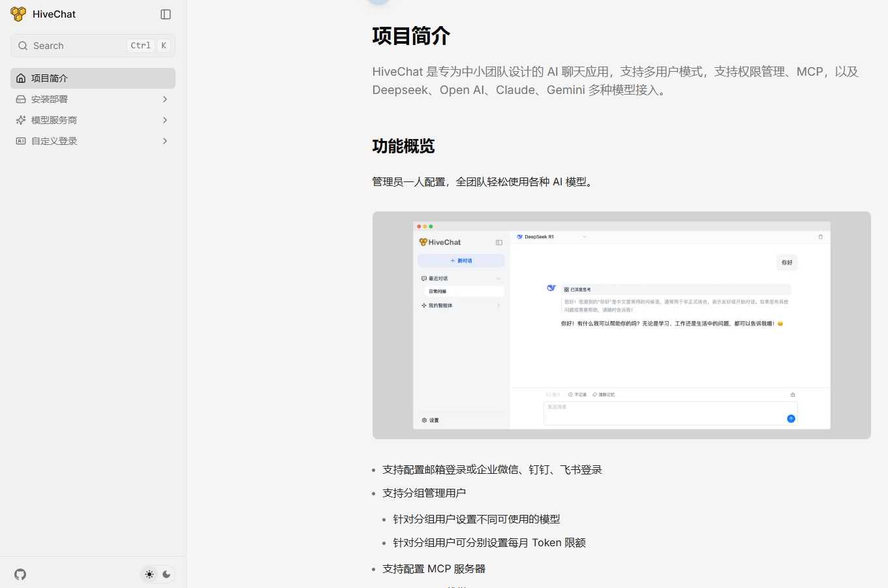Open the GitHub repository icon
Image resolution: width=888 pixels, height=588 pixels.
20,574
